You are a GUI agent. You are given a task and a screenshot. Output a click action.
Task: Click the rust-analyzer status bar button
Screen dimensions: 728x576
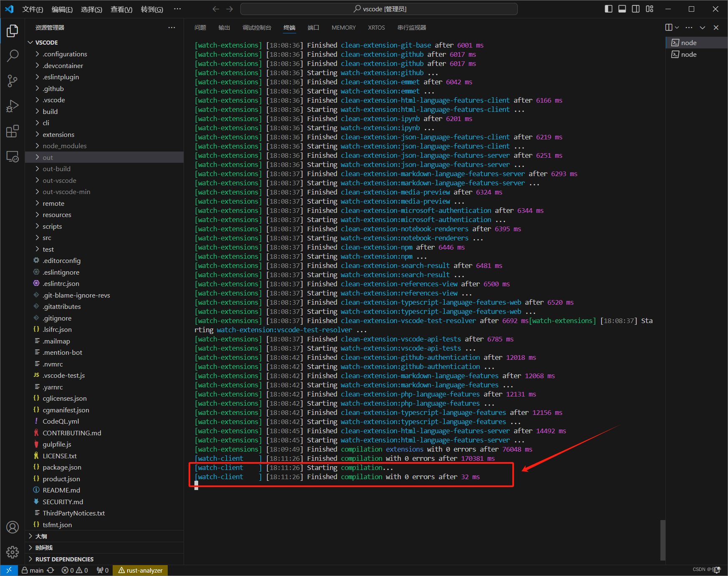(140, 570)
